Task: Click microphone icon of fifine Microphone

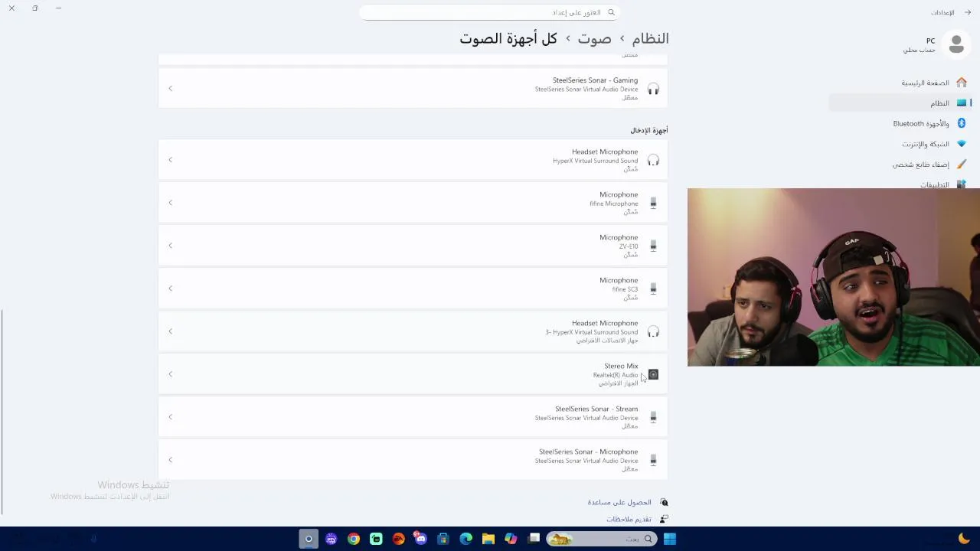Action: (653, 203)
